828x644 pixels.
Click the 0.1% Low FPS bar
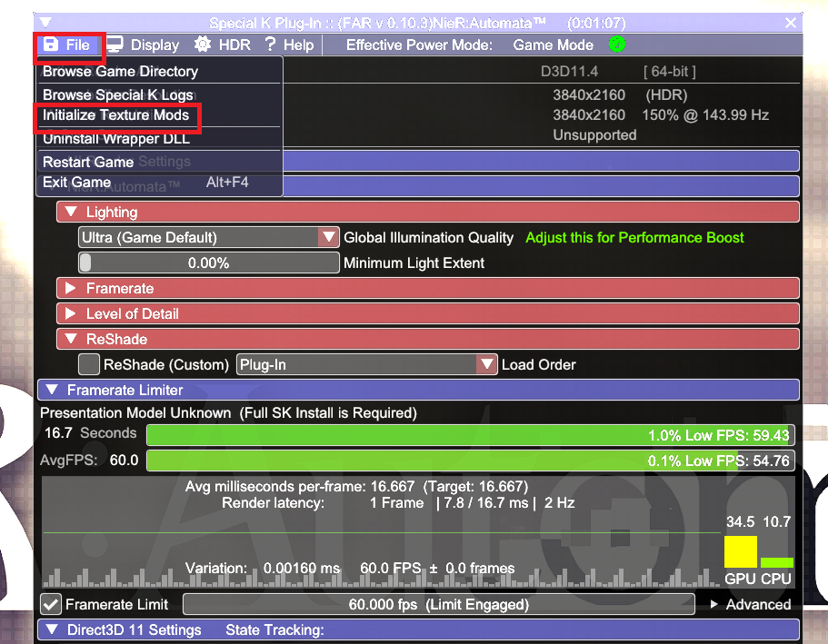(x=470, y=461)
